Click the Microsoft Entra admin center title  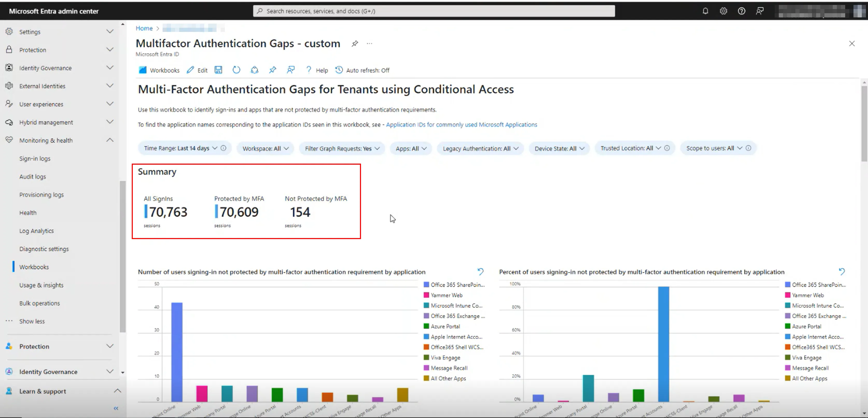pos(54,11)
